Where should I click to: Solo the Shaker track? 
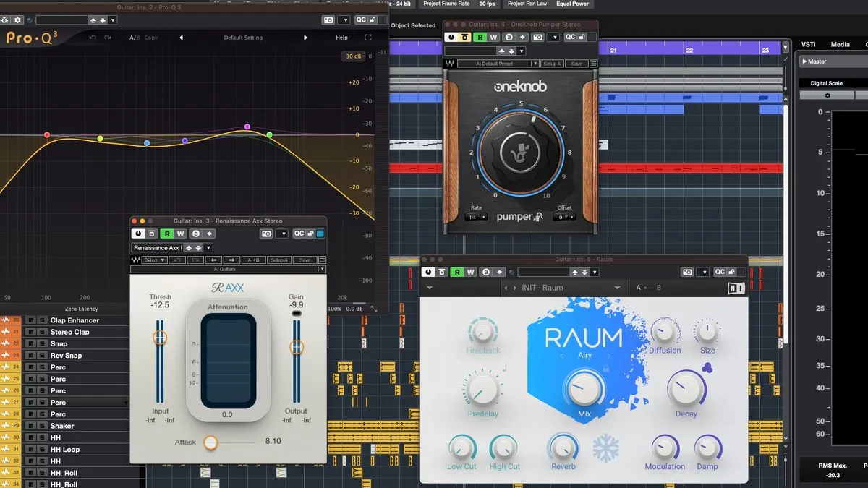42,426
